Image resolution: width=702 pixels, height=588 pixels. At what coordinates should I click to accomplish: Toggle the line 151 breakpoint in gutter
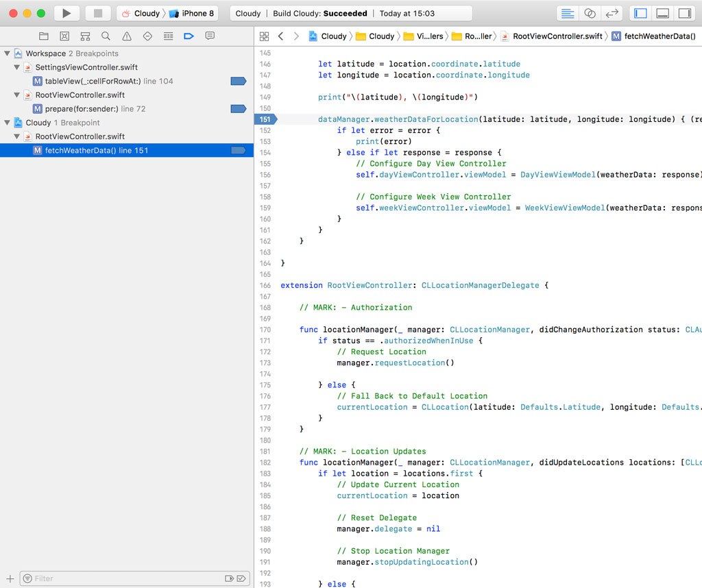click(x=266, y=119)
